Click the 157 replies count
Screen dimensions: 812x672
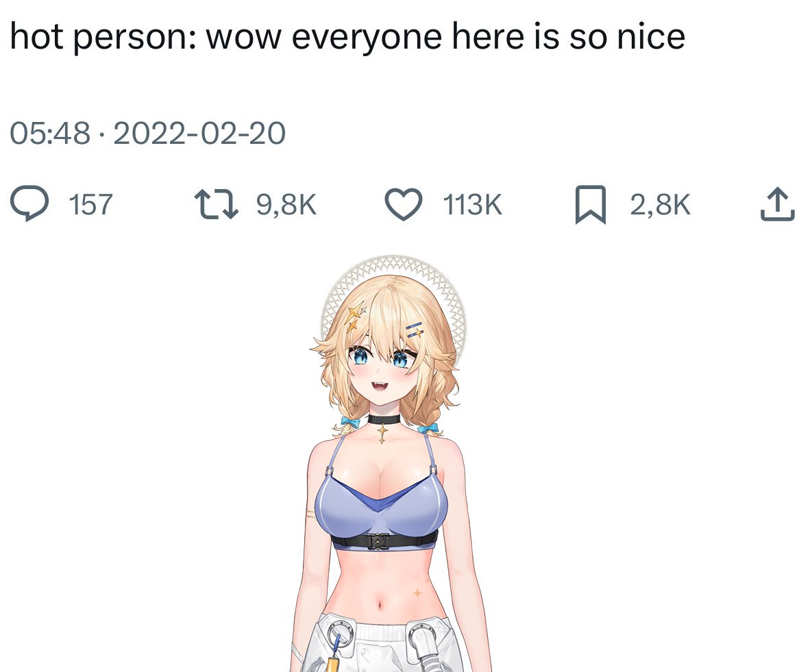[x=90, y=205]
